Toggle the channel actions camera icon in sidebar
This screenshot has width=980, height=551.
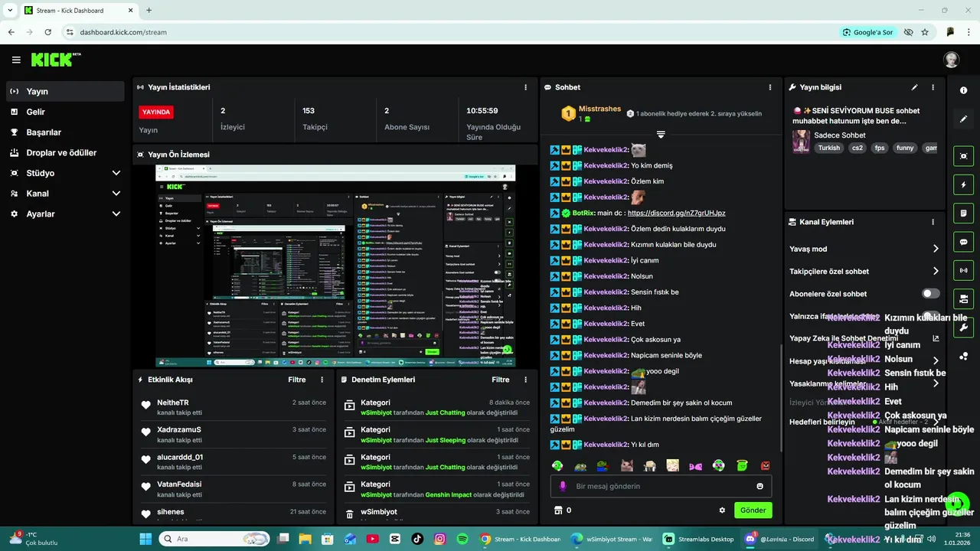(x=963, y=298)
